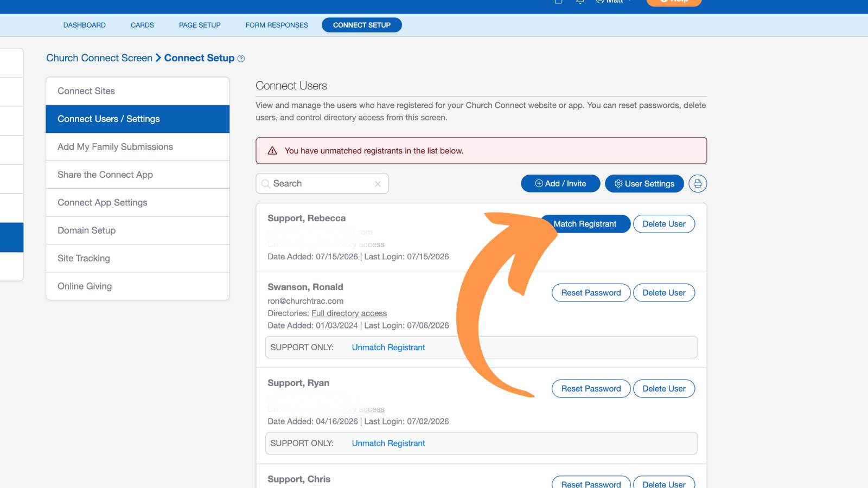This screenshot has width=868, height=488.
Task: Open User Settings gear button
Action: click(644, 184)
